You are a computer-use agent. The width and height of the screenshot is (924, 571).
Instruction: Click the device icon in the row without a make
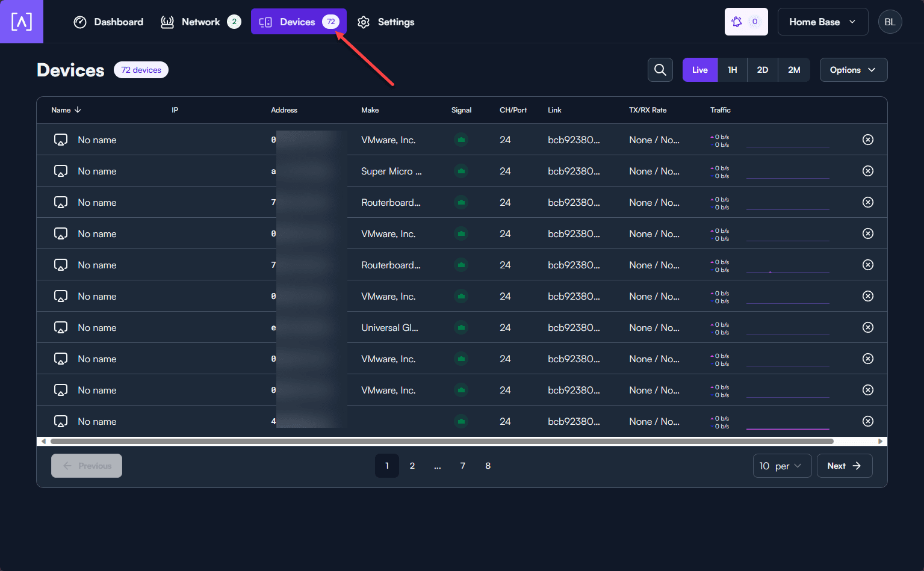[x=61, y=421]
